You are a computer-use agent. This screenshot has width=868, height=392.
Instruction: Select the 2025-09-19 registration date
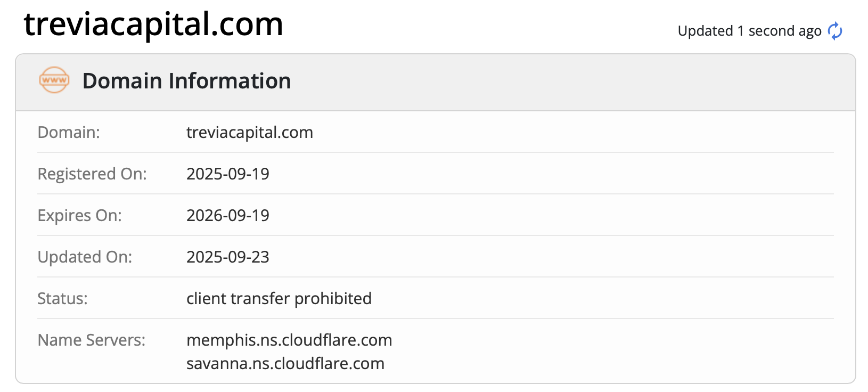(227, 174)
